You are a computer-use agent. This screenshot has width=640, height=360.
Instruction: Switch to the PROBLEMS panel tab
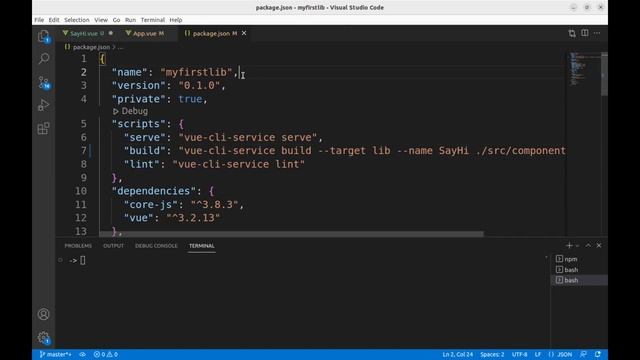point(78,246)
